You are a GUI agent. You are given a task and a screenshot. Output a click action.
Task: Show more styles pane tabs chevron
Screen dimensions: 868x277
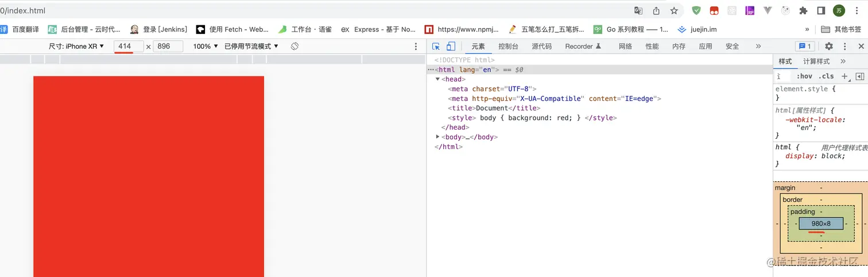point(843,61)
